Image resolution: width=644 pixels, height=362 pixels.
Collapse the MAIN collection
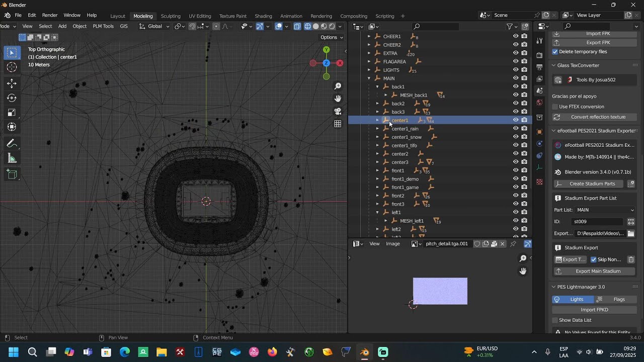click(369, 78)
